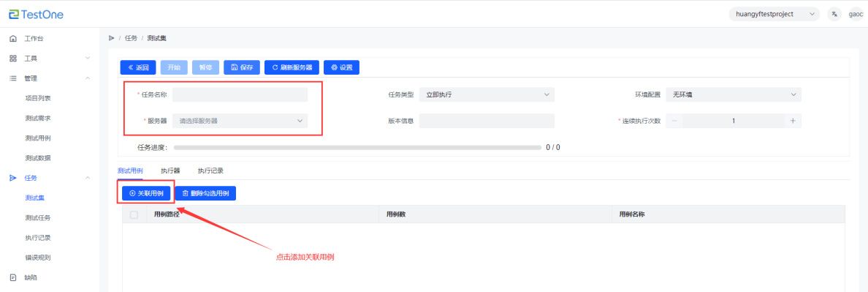Click the 工具 grid icon
868x292 pixels.
pos(13,58)
